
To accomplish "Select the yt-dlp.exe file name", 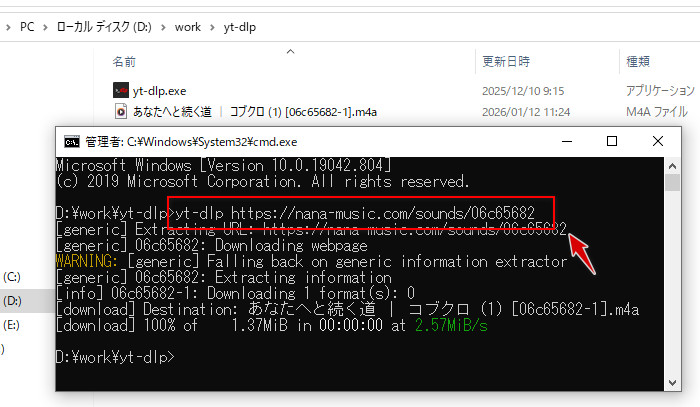I will pos(159,91).
